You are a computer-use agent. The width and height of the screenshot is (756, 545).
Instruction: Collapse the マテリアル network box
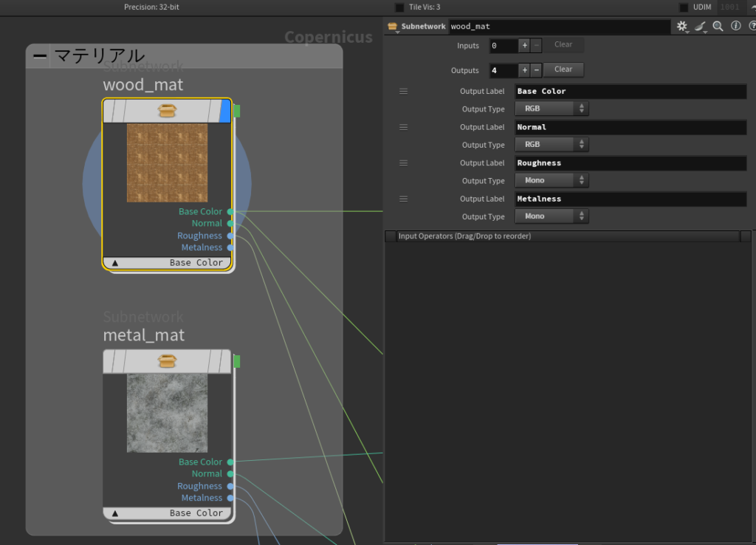coord(40,56)
